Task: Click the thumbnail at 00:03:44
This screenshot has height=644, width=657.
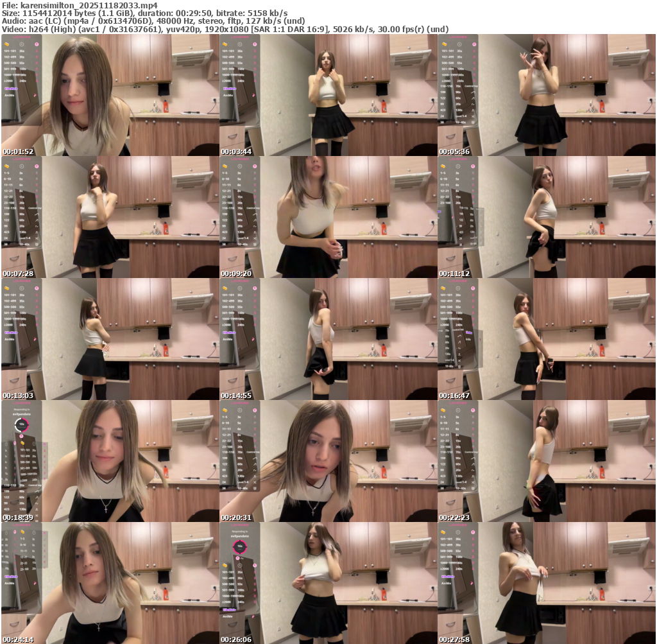Action: (328, 95)
